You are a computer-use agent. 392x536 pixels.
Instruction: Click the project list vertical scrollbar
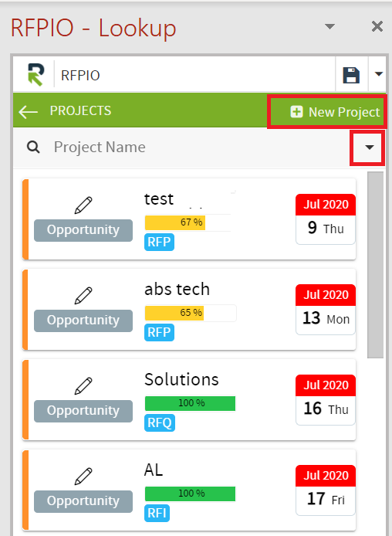(375, 265)
